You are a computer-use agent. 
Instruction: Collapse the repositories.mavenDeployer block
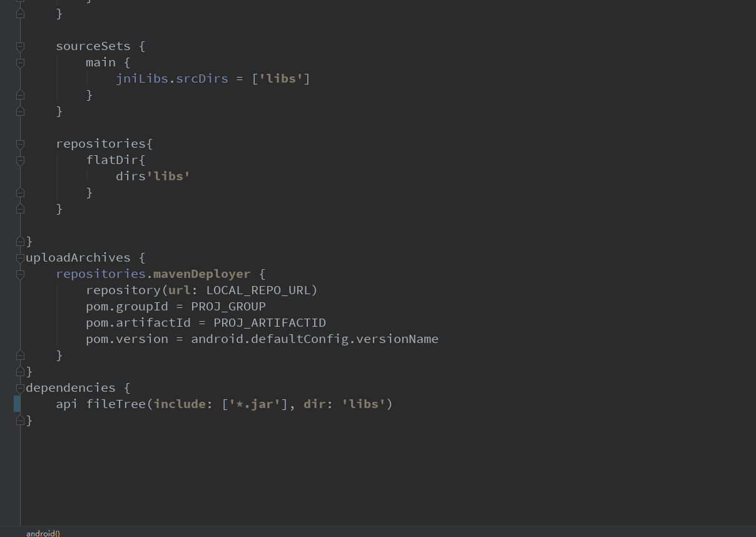click(x=20, y=274)
